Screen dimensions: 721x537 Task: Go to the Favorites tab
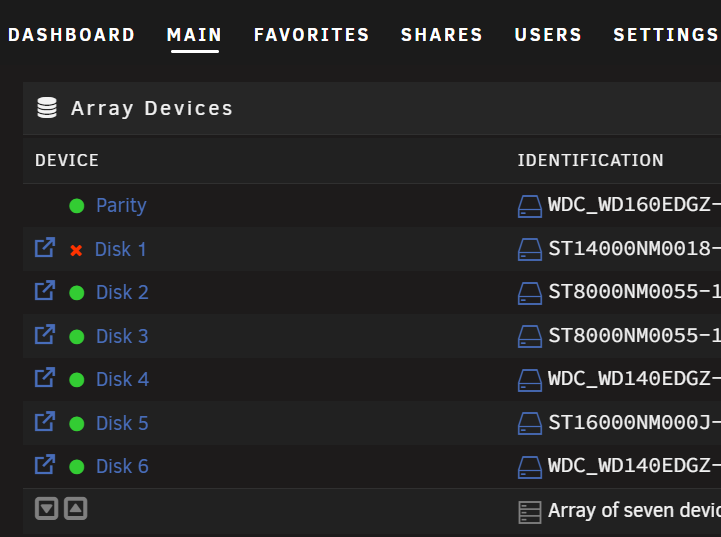click(311, 35)
